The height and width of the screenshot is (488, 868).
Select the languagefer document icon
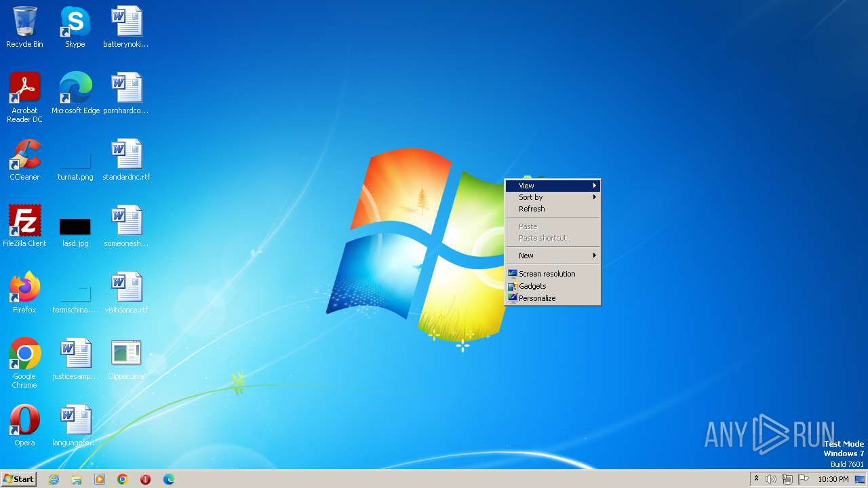pos(75,426)
